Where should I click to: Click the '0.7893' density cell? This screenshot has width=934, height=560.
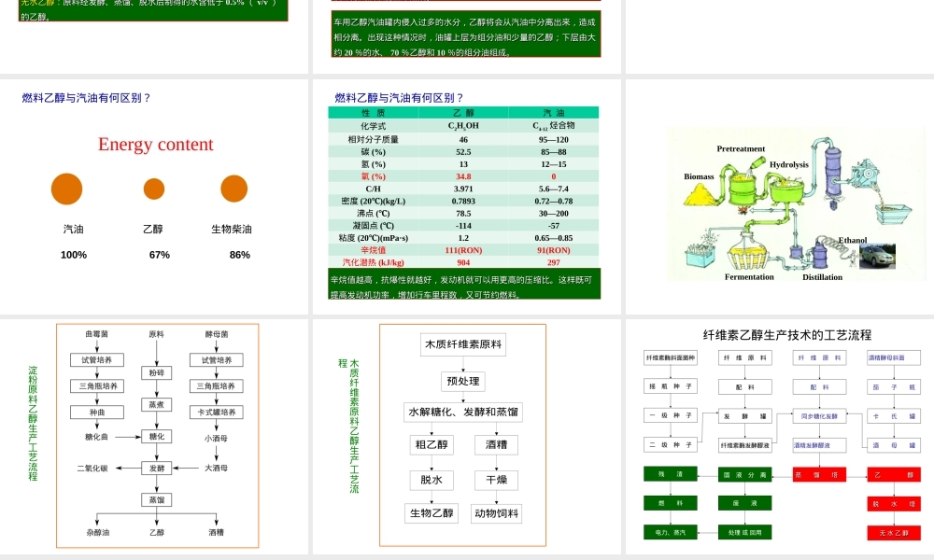pos(463,202)
